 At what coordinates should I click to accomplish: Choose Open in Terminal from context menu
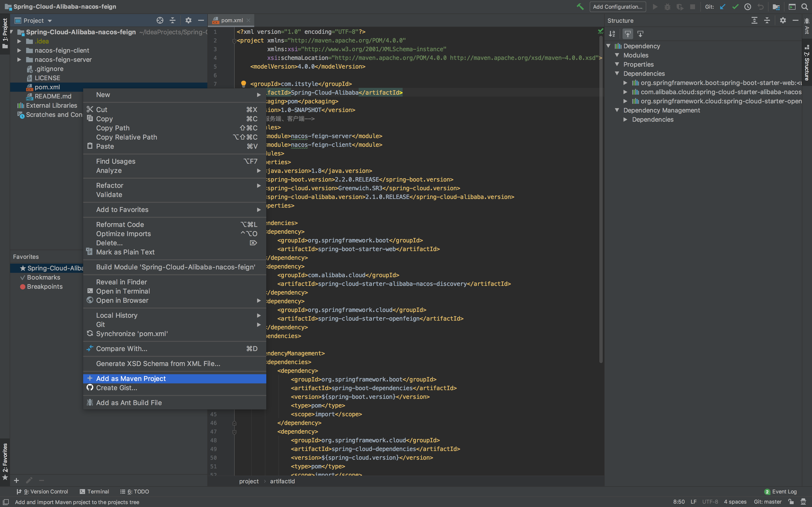(123, 291)
